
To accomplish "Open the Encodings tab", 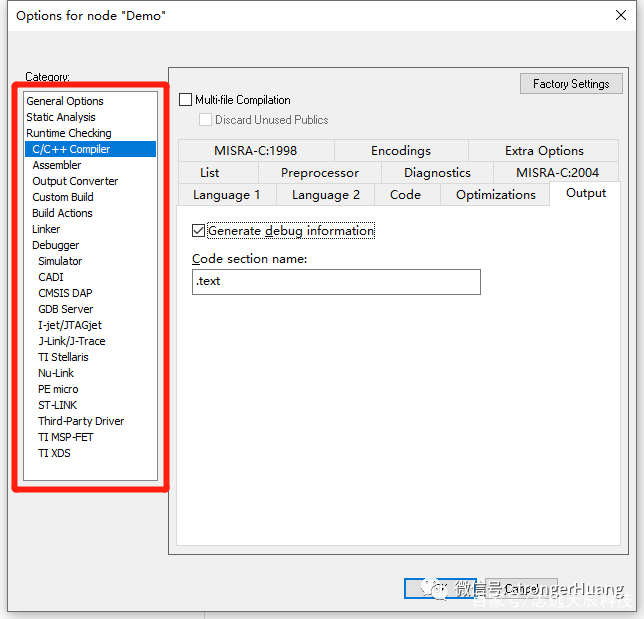I will pos(401,151).
